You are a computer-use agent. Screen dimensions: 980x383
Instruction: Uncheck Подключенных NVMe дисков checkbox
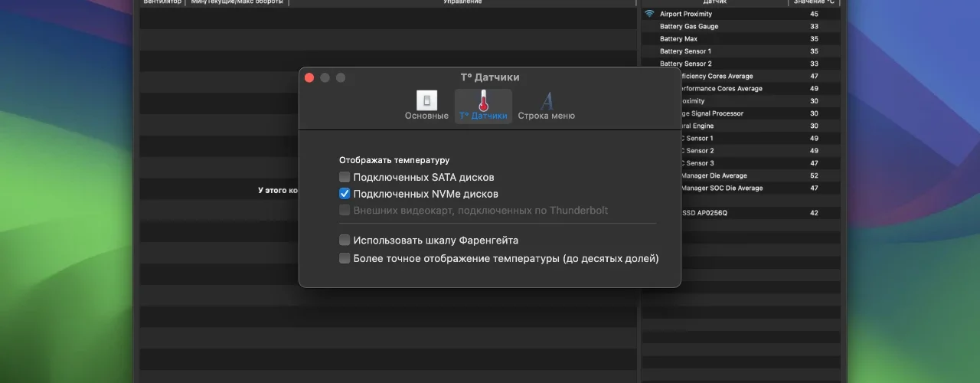345,194
